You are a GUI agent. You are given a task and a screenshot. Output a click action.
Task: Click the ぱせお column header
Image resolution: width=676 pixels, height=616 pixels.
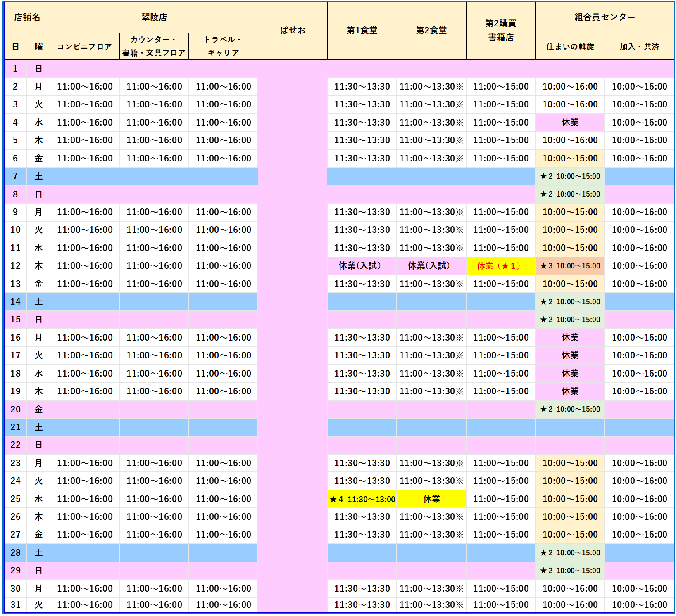pyautogui.click(x=293, y=31)
